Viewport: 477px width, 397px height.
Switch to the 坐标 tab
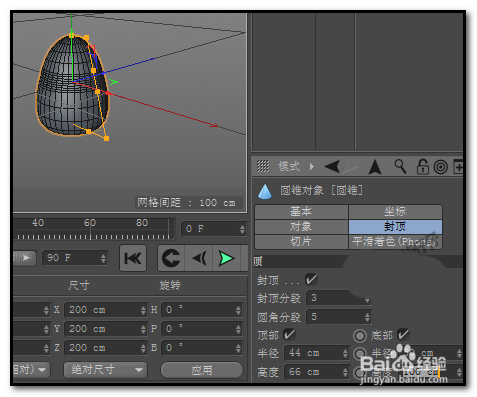(395, 212)
